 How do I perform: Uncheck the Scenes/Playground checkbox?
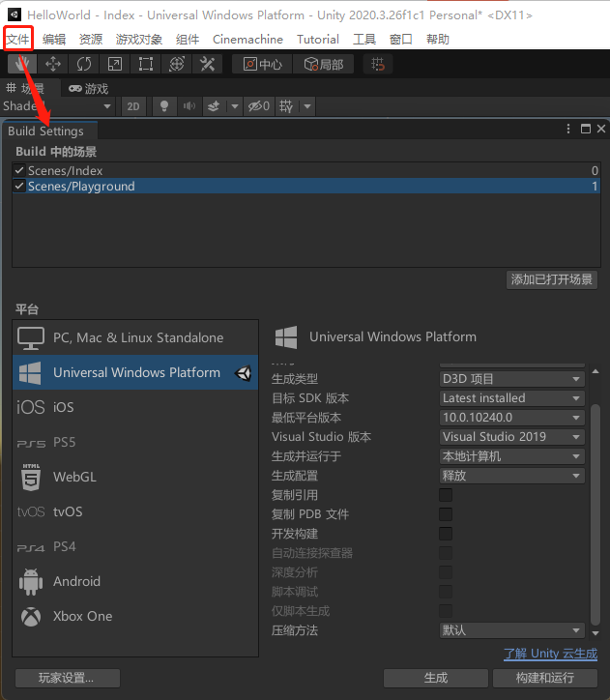coord(19,186)
